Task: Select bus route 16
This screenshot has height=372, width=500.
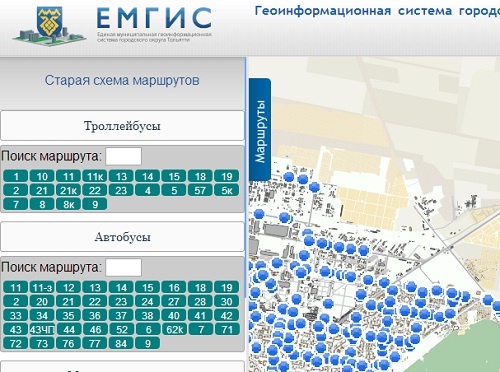Action: (x=174, y=287)
